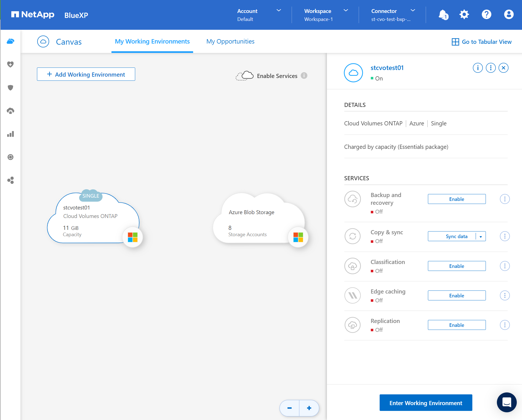Image resolution: width=522 pixels, height=420 pixels.
Task: Open the user profile icon
Action: pyautogui.click(x=508, y=15)
